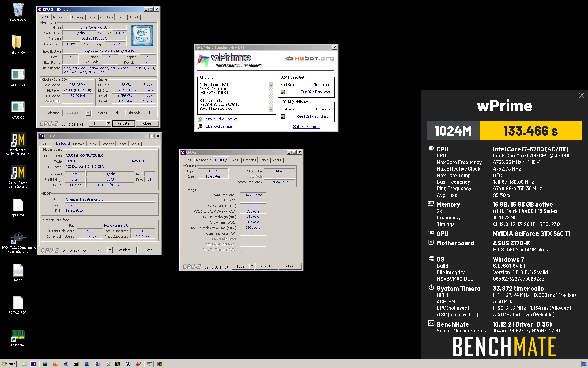Click the Install Missing Libraries icon
This screenshot has height=368, width=588.
click(200, 119)
